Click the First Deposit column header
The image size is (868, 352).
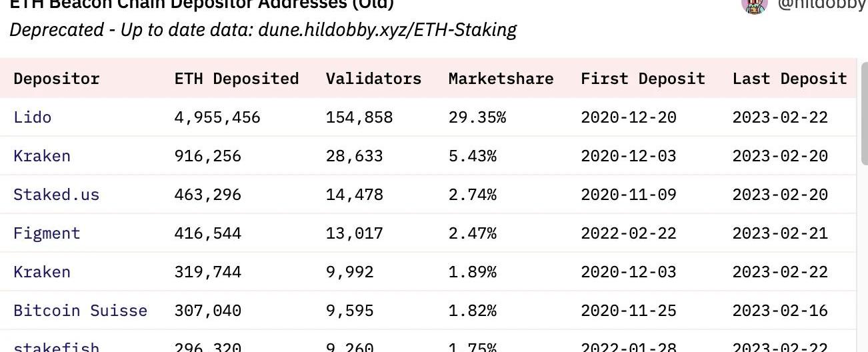(x=643, y=79)
